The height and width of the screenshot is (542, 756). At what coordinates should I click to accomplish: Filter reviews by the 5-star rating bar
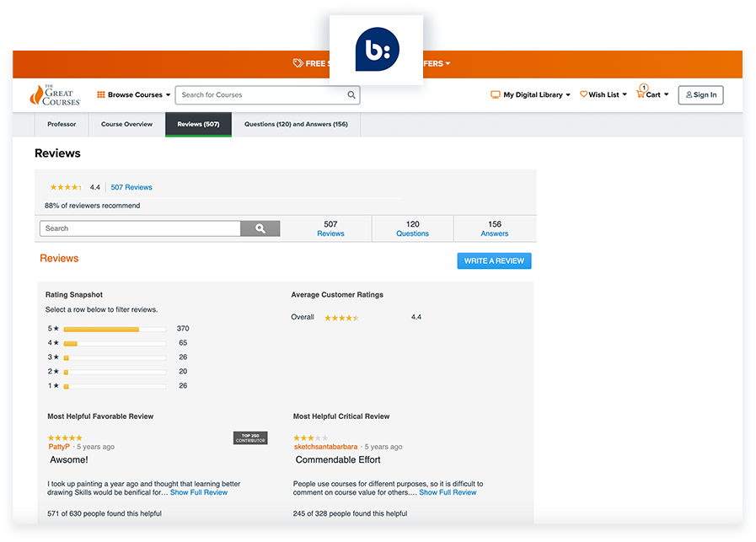pos(114,329)
